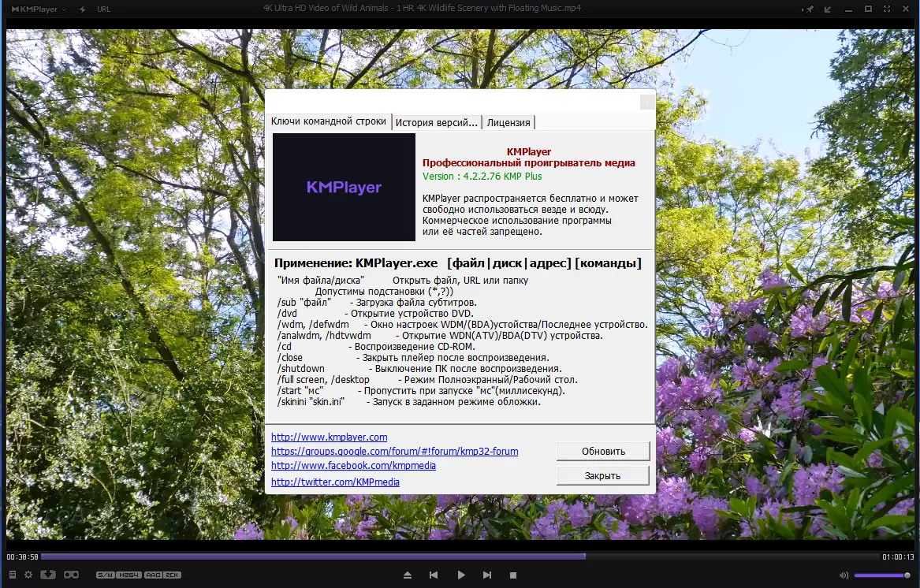The image size is (920, 588).
Task: Open the twitter.com/KMPmedia link
Action: point(335,481)
